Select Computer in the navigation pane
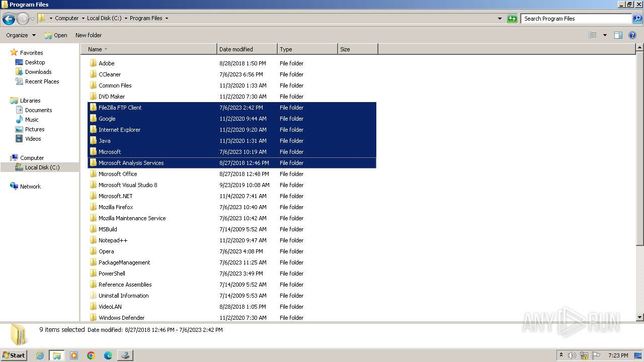The height and width of the screenshot is (362, 644). coord(32,158)
